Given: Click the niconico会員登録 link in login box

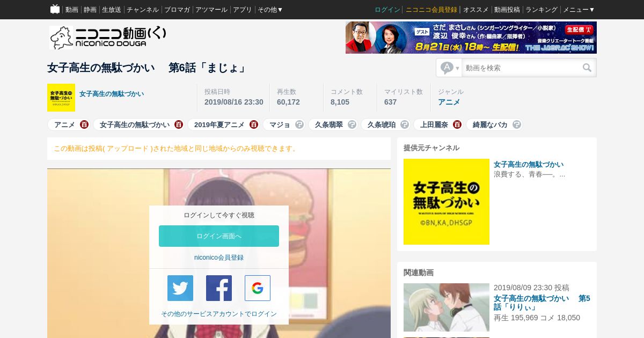Looking at the screenshot, I should click(x=219, y=258).
